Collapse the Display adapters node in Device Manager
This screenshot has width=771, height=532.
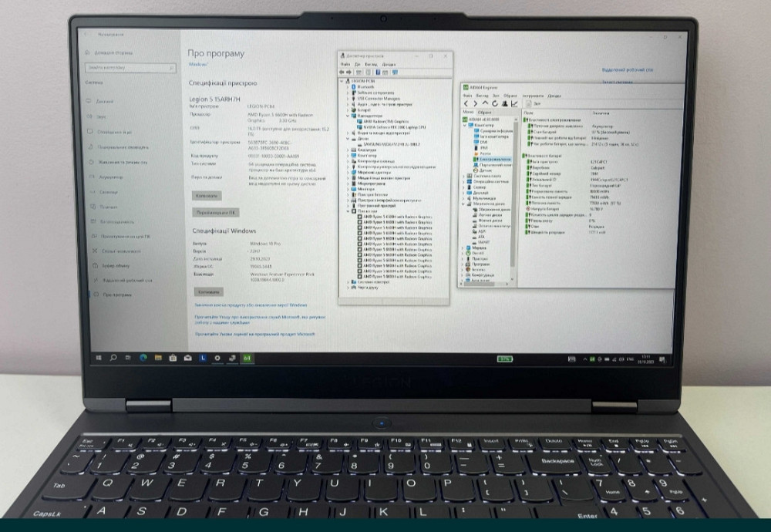(348, 116)
